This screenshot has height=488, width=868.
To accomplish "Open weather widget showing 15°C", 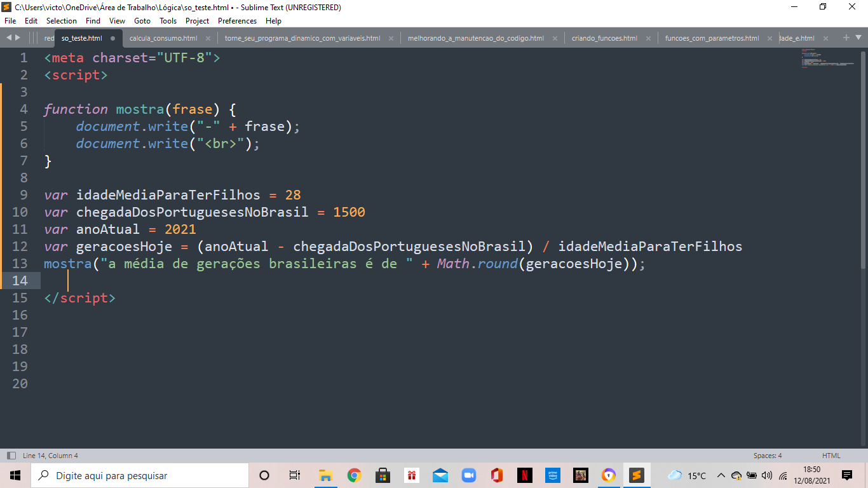I will (687, 475).
